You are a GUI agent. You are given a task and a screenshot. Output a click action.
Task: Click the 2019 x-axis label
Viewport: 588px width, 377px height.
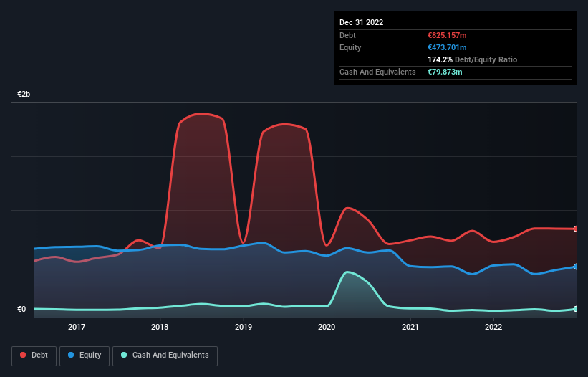244,327
